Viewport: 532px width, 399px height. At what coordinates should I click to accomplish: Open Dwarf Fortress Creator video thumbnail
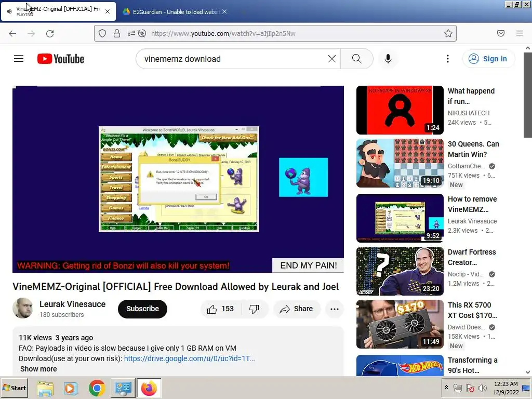click(400, 271)
